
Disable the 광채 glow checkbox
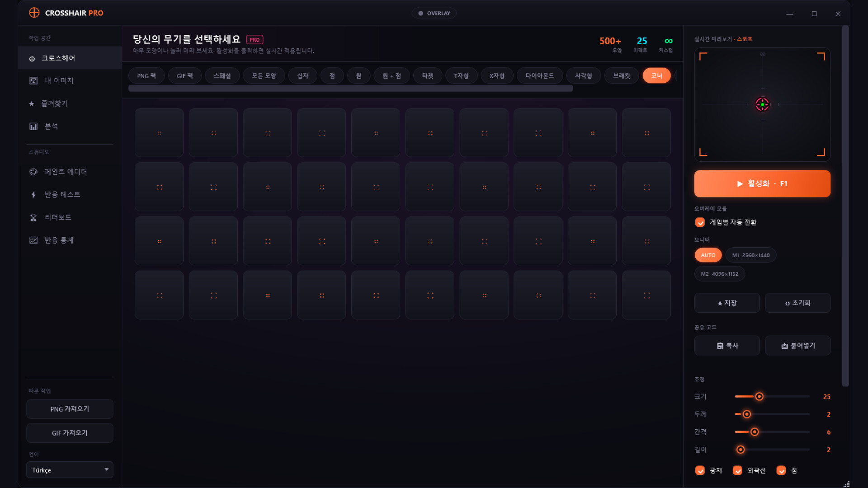pyautogui.click(x=700, y=470)
